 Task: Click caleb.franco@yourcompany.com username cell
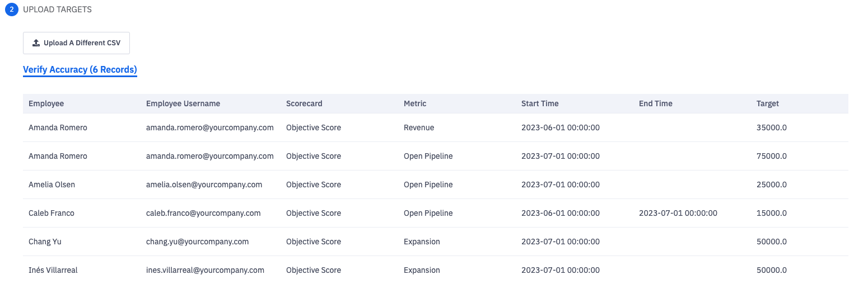[203, 213]
